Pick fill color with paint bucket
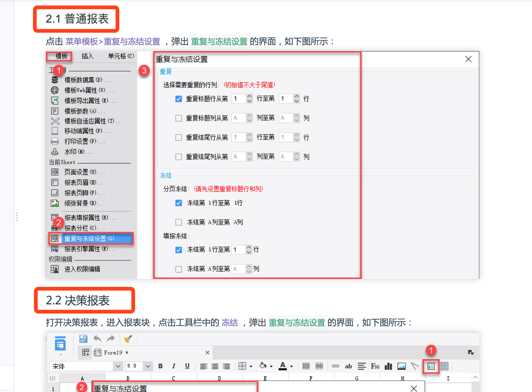The height and width of the screenshot is (392, 532). pos(263,366)
